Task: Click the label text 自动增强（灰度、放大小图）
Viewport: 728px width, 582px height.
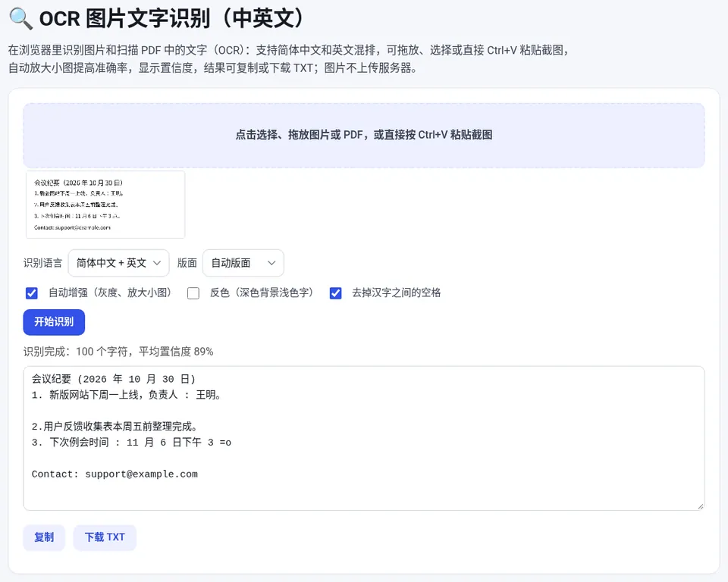Action: click(111, 293)
